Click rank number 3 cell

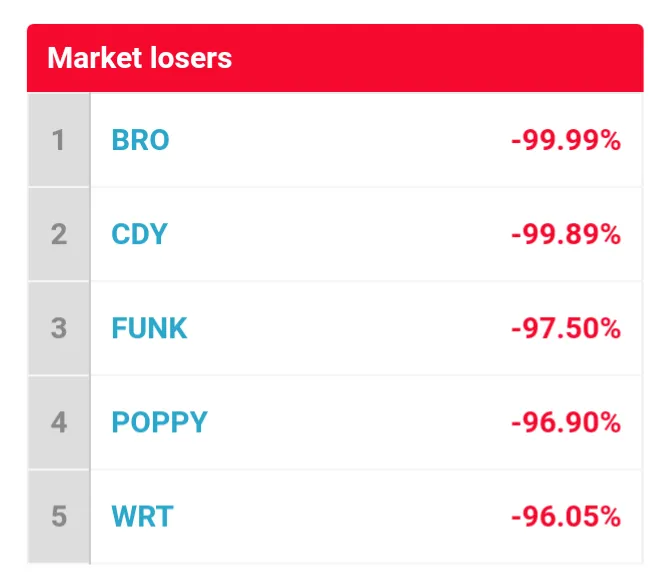(59, 328)
